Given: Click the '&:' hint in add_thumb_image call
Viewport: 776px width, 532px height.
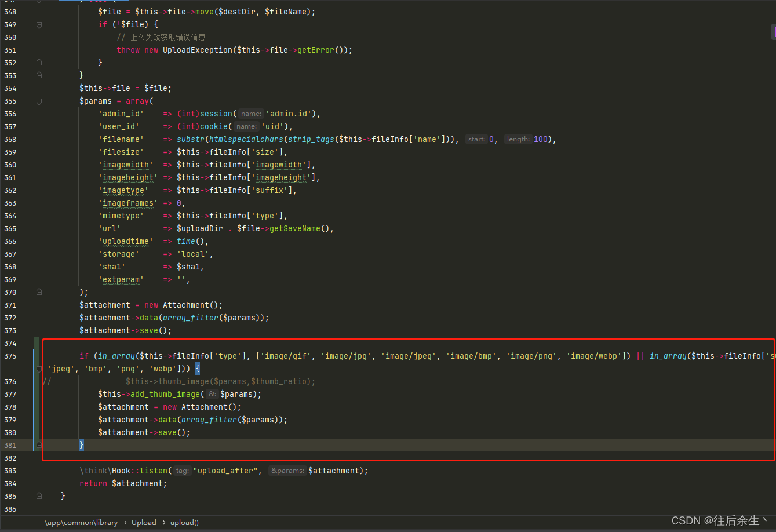Looking at the screenshot, I should coord(213,394).
